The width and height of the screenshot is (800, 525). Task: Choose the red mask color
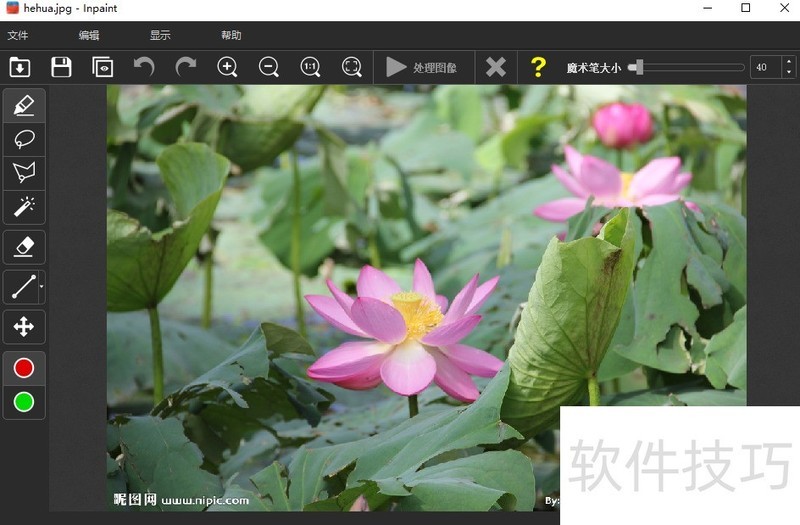(24, 368)
